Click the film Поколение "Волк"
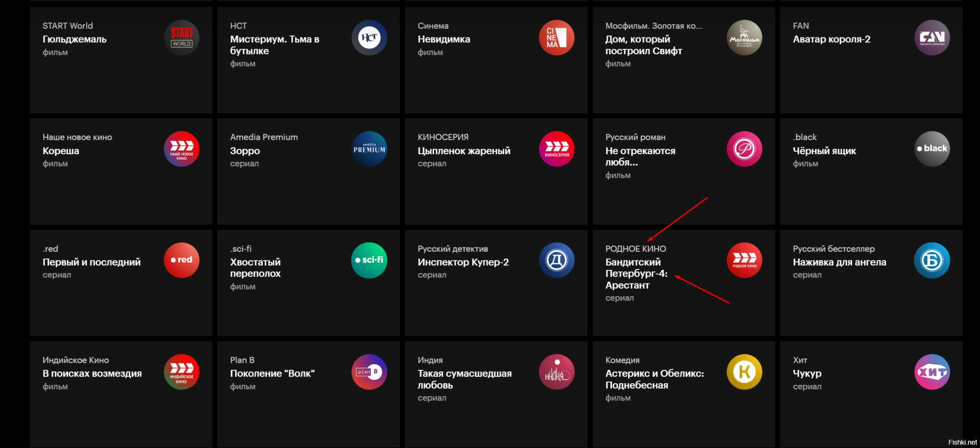 point(272,373)
